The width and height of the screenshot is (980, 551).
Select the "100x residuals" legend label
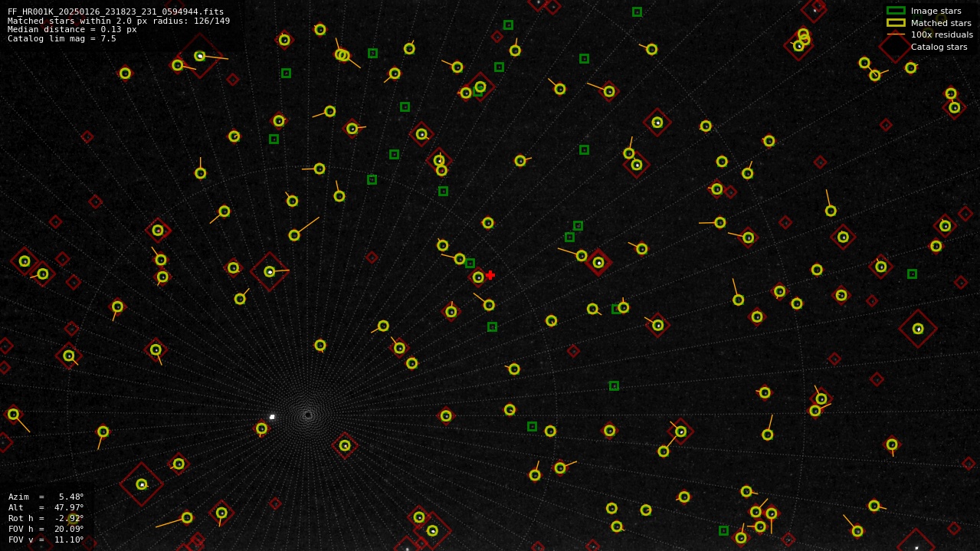pos(942,34)
